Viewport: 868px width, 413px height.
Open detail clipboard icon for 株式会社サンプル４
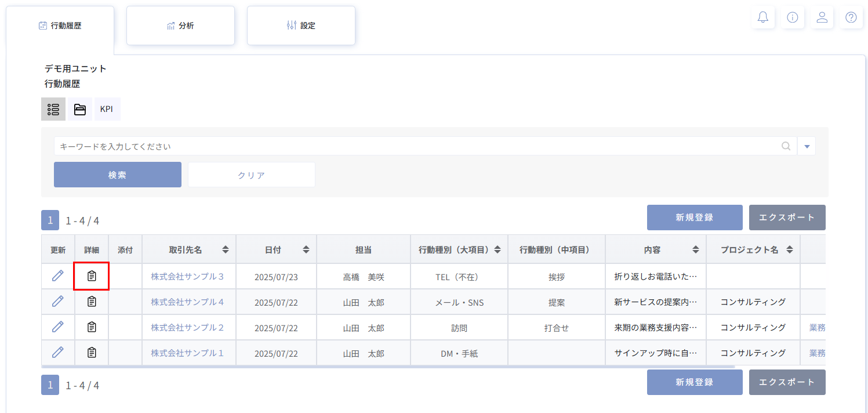click(92, 302)
